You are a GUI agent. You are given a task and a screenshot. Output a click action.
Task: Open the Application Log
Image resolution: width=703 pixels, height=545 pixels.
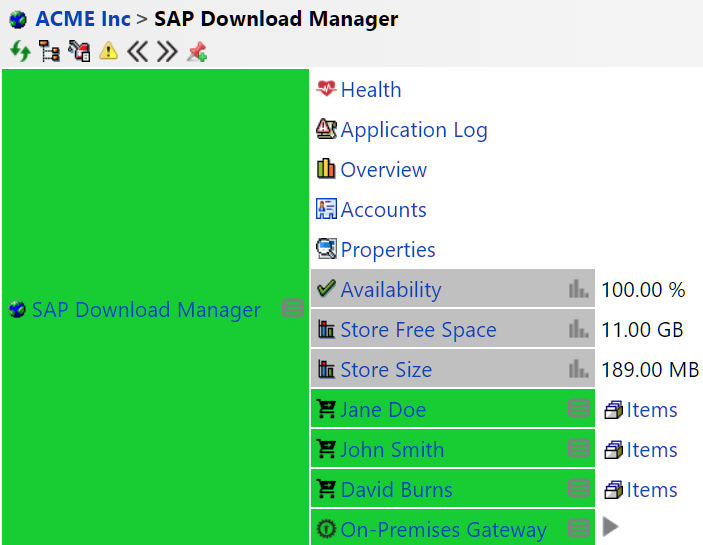413,130
